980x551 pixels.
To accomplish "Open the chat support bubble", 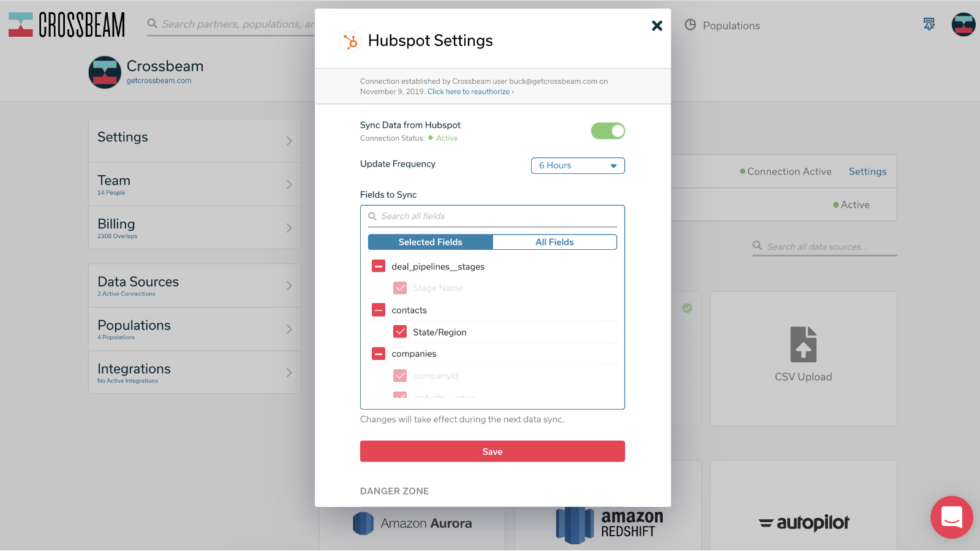I will 952,517.
